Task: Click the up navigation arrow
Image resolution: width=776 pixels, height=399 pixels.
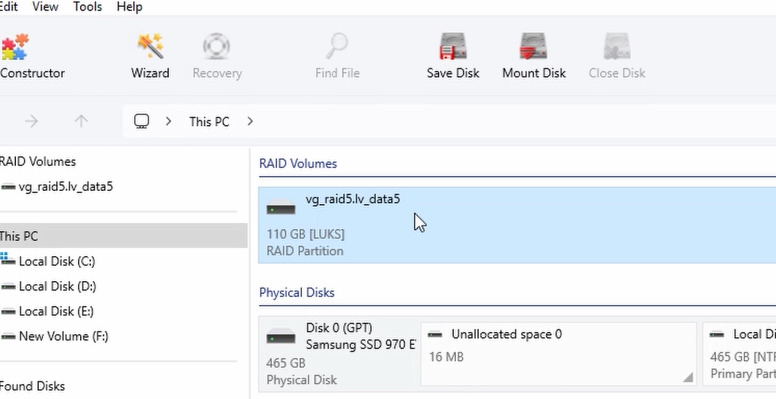Action: point(81,121)
